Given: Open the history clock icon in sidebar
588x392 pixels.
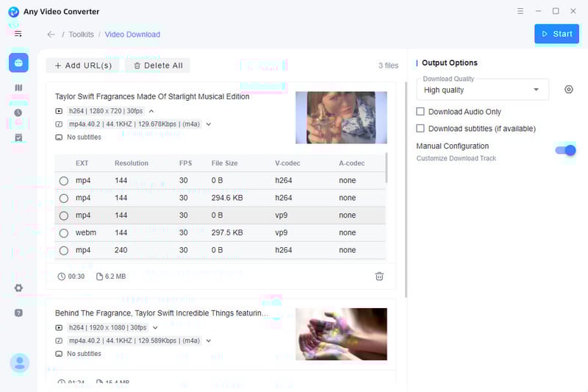Looking at the screenshot, I should click(x=18, y=113).
